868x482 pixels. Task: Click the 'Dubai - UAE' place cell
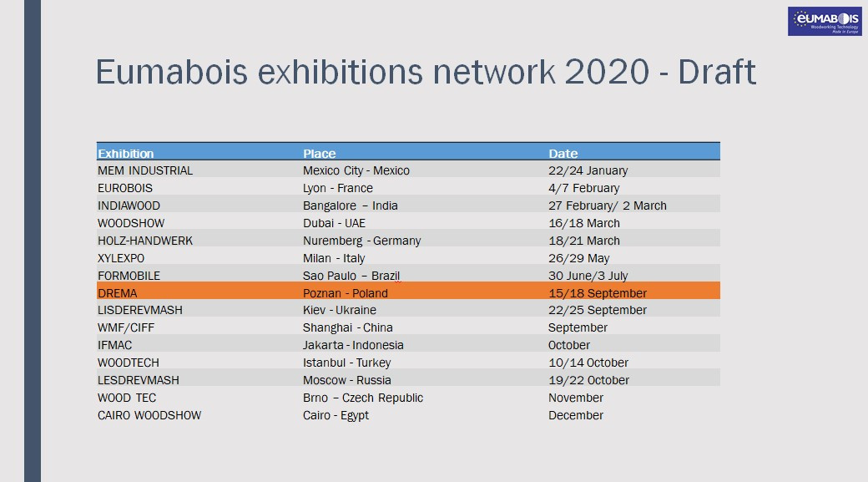[x=334, y=223]
